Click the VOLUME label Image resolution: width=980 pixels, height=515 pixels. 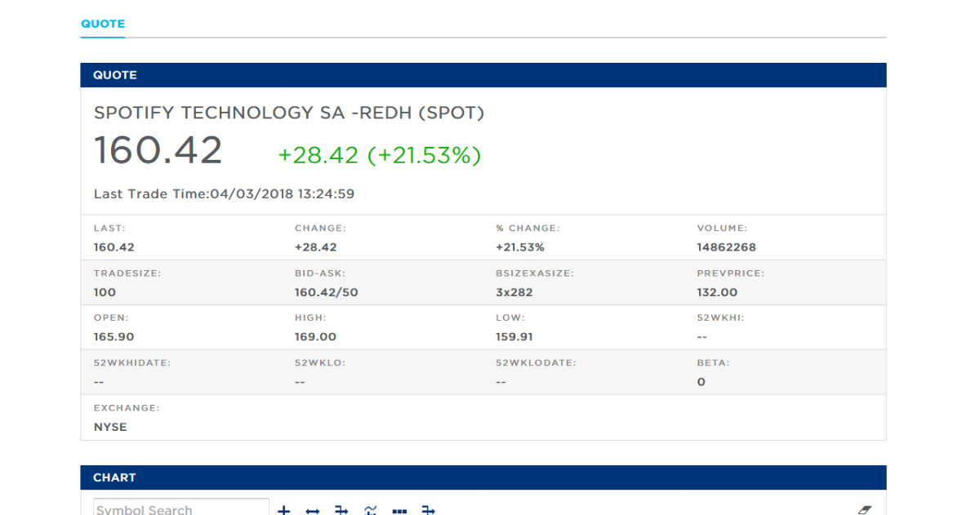coord(722,229)
